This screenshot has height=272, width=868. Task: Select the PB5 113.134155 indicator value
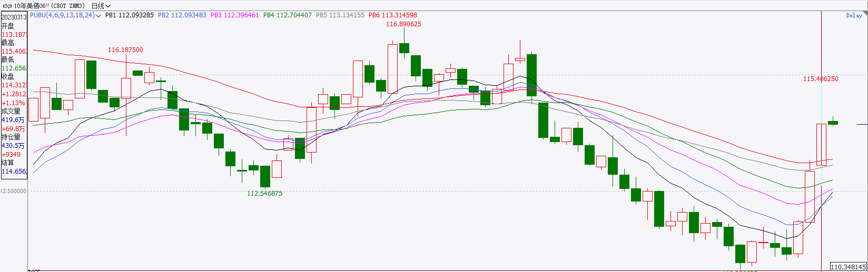pyautogui.click(x=340, y=15)
